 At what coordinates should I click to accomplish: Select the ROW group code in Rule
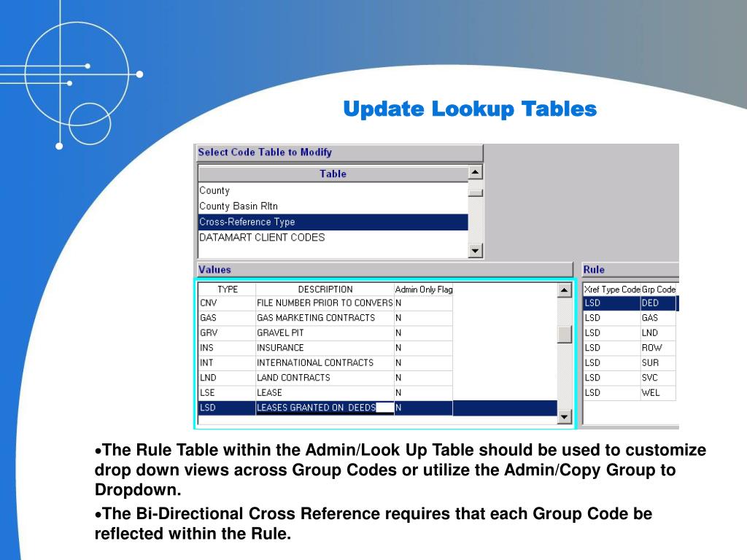[659, 348]
